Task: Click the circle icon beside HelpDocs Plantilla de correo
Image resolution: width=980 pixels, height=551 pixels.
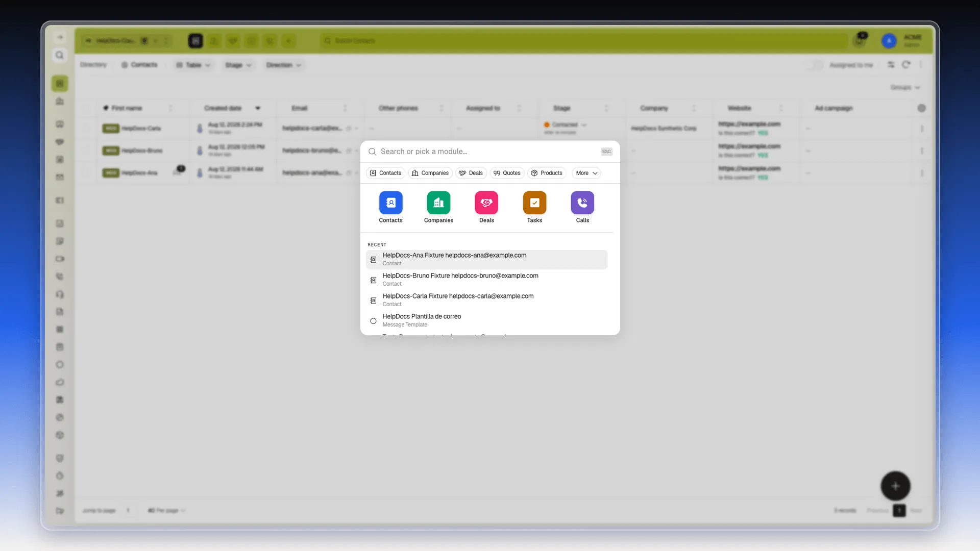Action: (x=373, y=321)
